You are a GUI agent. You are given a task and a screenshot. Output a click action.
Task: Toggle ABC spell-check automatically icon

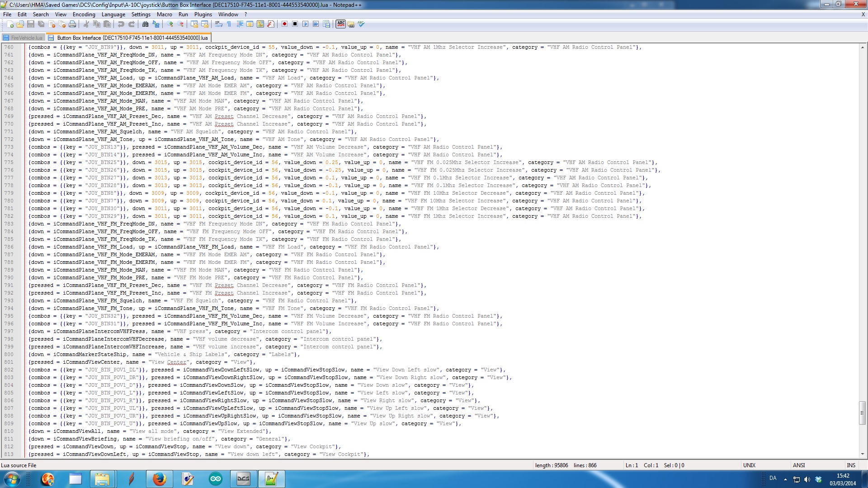[x=341, y=24]
